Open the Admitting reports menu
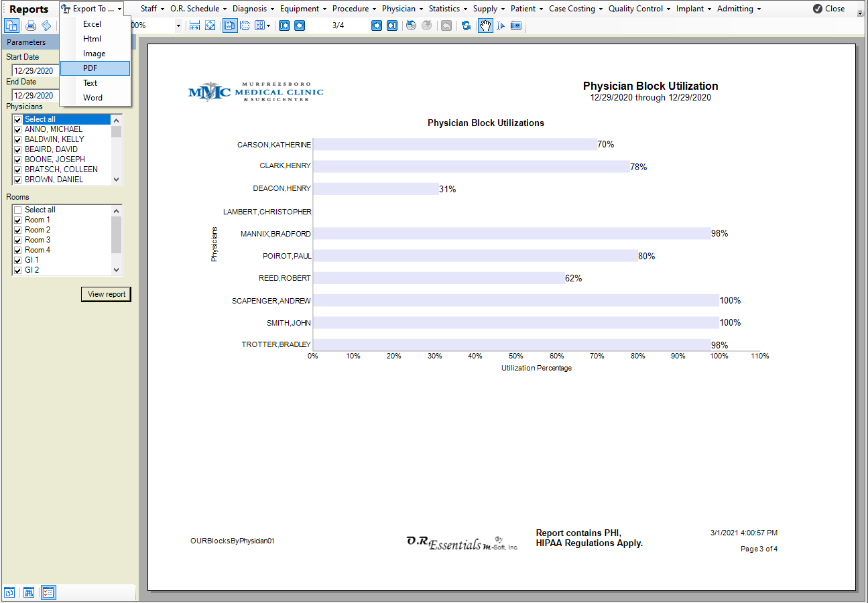The image size is (868, 603). point(739,9)
